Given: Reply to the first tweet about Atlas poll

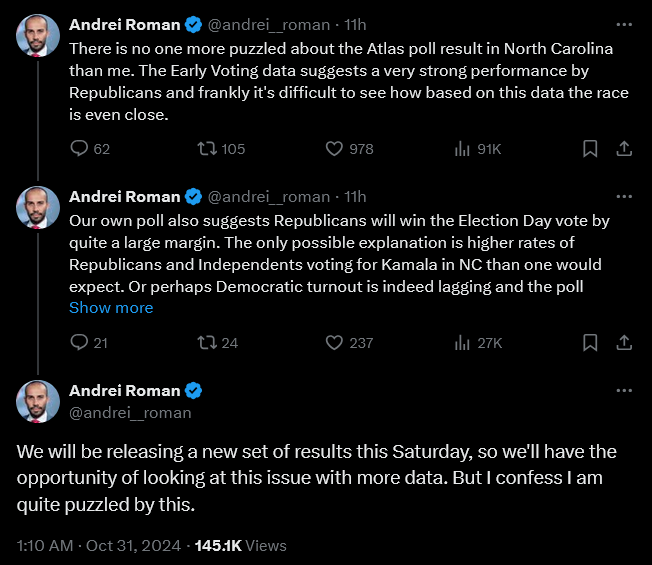Looking at the screenshot, I should click(x=80, y=149).
